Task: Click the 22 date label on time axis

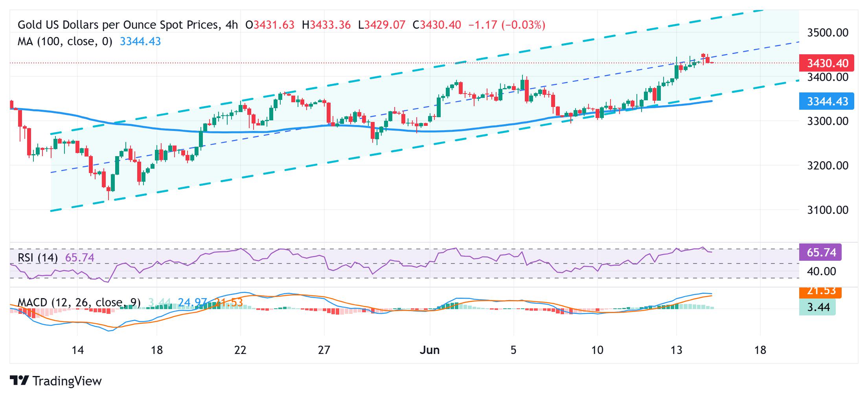Action: [240, 350]
